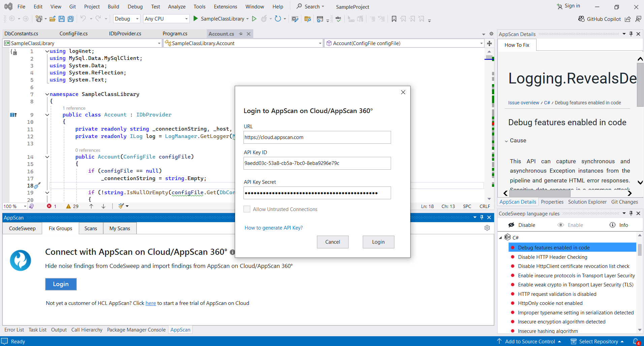The height and width of the screenshot is (346, 644).
Task: Click Disable in CodeSweep language rules
Action: point(522,225)
